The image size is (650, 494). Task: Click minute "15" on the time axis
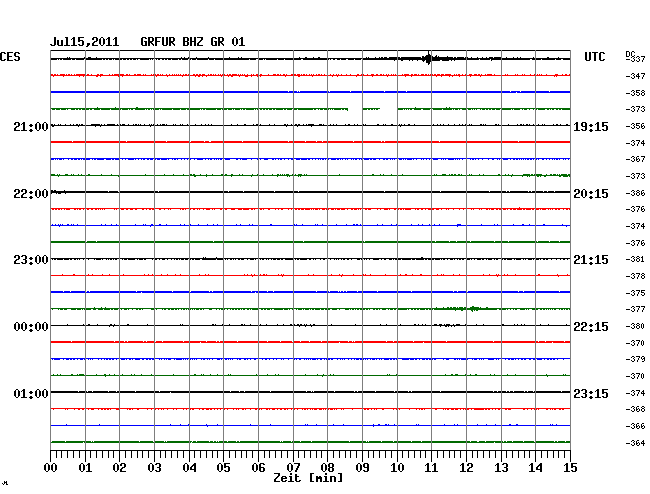570,467
